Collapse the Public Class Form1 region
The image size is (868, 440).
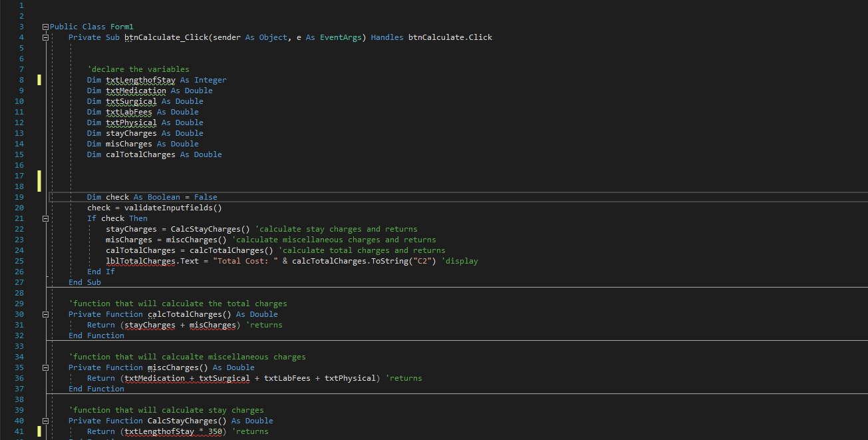click(x=45, y=26)
